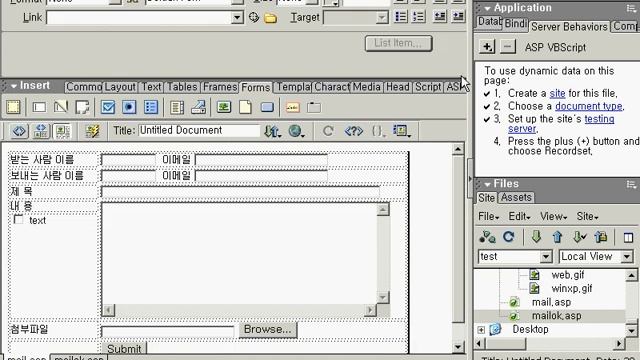Expand the Desktop tree node
640x360 pixels.
click(x=481, y=329)
